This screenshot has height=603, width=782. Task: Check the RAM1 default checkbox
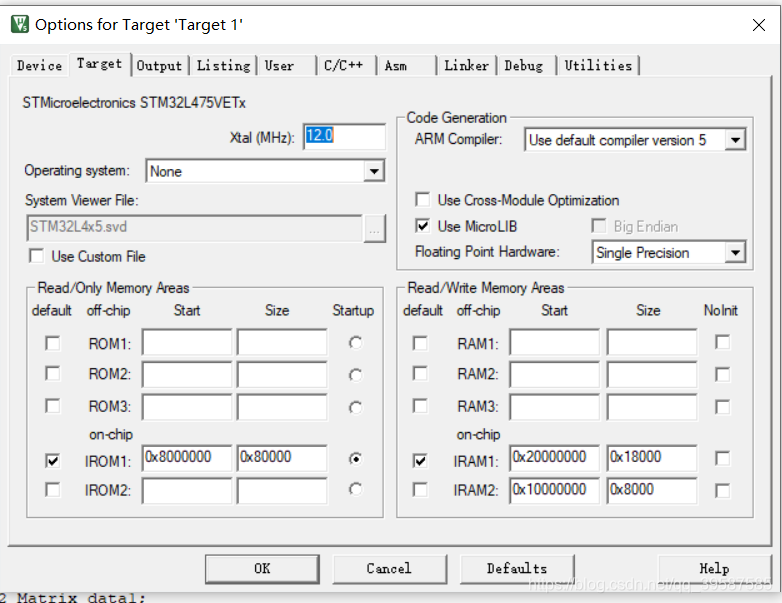(x=420, y=343)
